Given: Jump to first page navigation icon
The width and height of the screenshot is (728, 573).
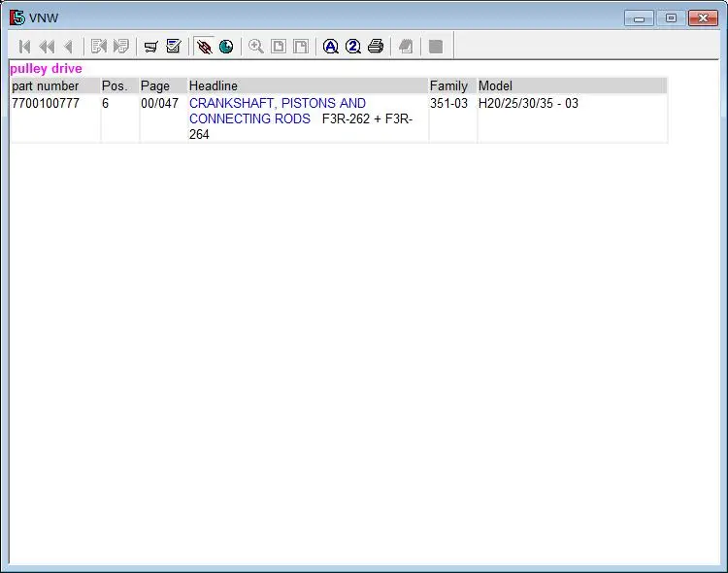Looking at the screenshot, I should click(24, 47).
